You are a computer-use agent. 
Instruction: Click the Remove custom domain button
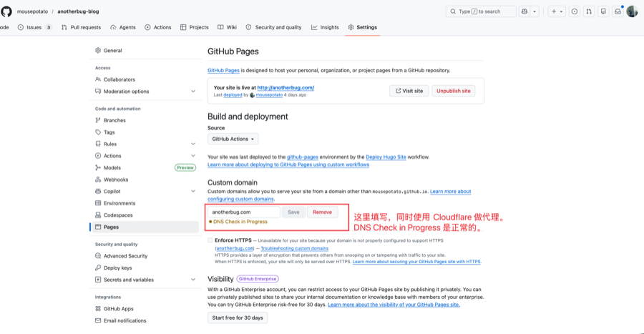pyautogui.click(x=322, y=212)
